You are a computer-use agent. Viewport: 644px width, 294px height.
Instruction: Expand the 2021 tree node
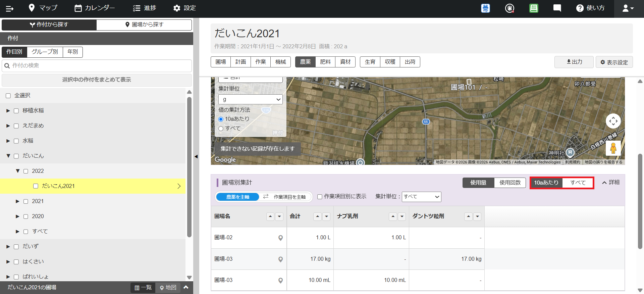18,201
